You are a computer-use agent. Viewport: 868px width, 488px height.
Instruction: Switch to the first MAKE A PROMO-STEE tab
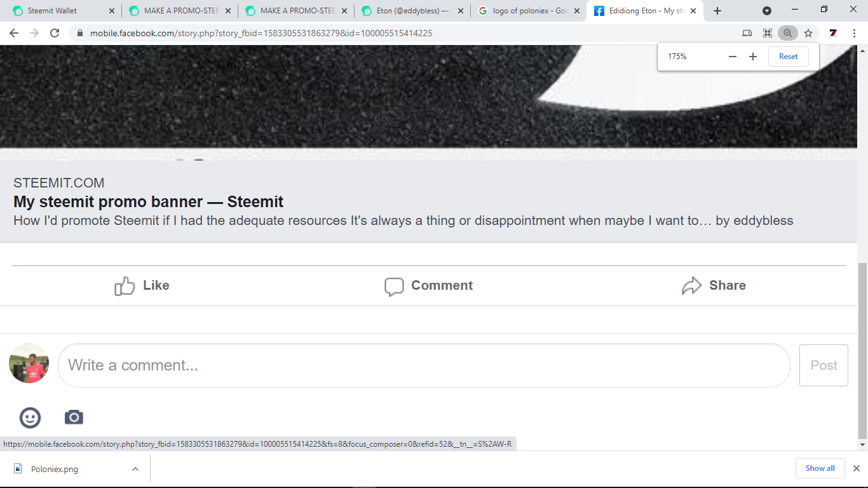[180, 11]
